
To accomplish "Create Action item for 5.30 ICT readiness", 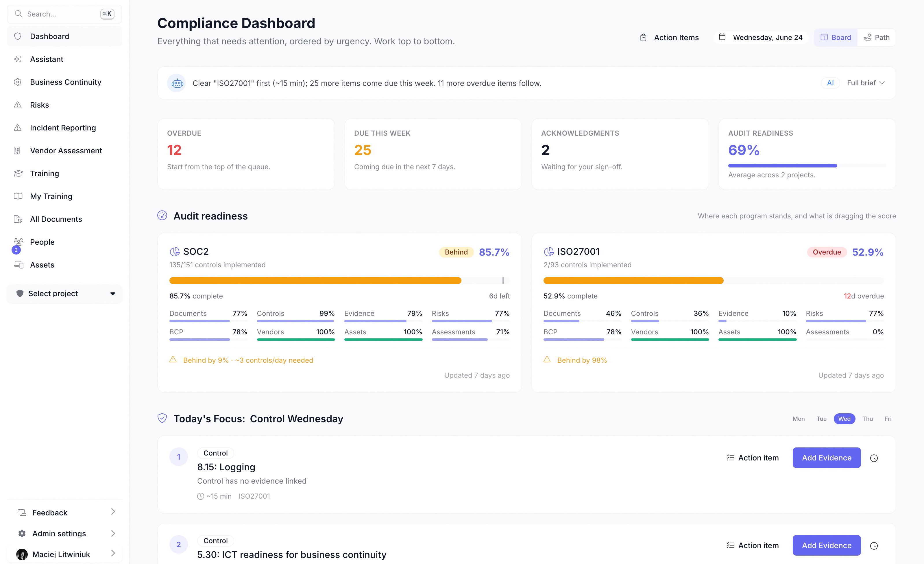I will 753,545.
